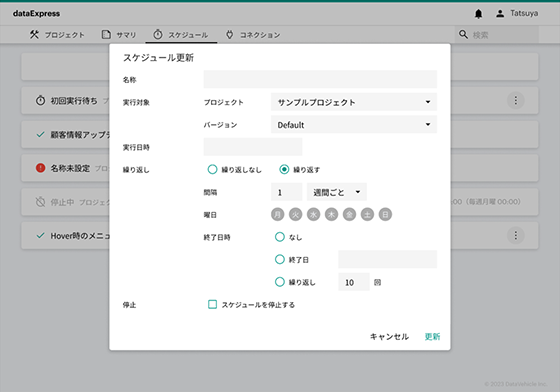This screenshot has height=392, width=560.
Task: Click the 間隔 number field showing 1
Action: pyautogui.click(x=286, y=192)
